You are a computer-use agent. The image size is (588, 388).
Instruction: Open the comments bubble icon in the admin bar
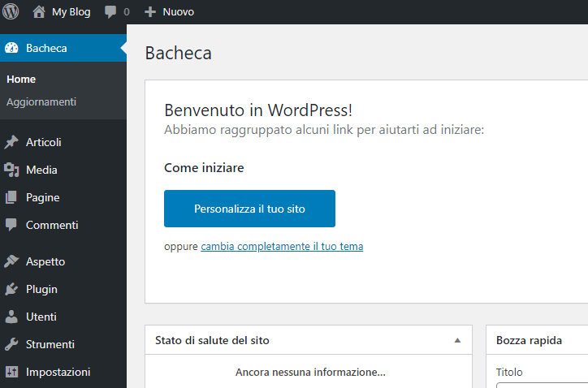pos(110,12)
